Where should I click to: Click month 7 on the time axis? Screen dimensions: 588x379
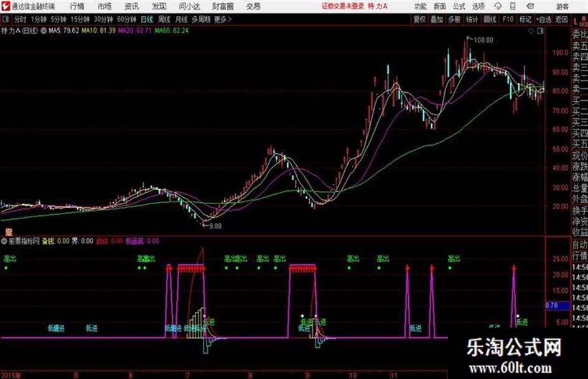point(188,375)
